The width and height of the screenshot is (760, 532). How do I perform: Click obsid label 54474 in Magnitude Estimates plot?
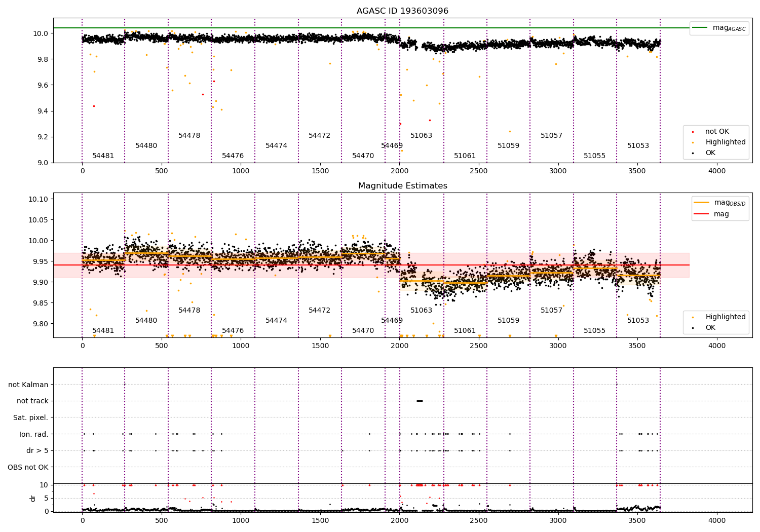click(x=277, y=321)
